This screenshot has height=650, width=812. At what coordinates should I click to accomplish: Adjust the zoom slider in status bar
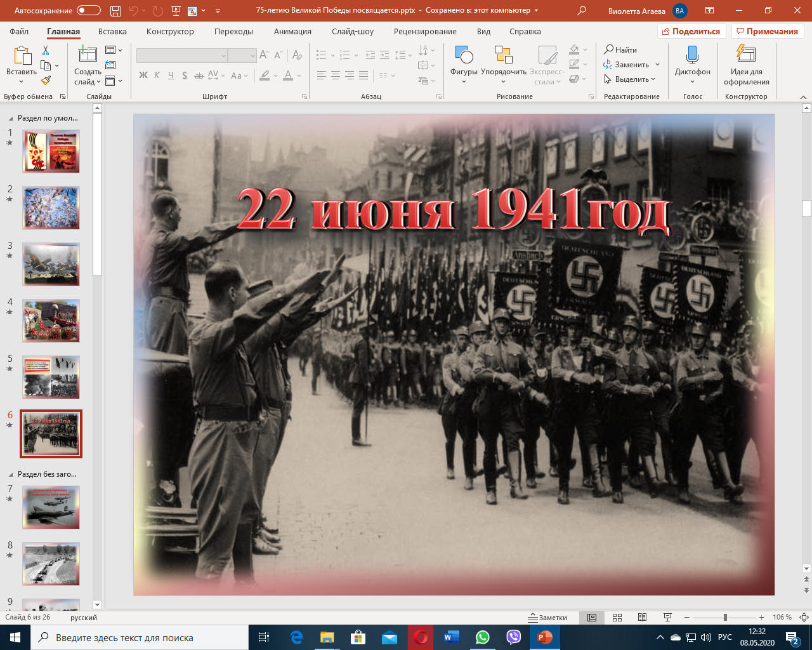[725, 618]
